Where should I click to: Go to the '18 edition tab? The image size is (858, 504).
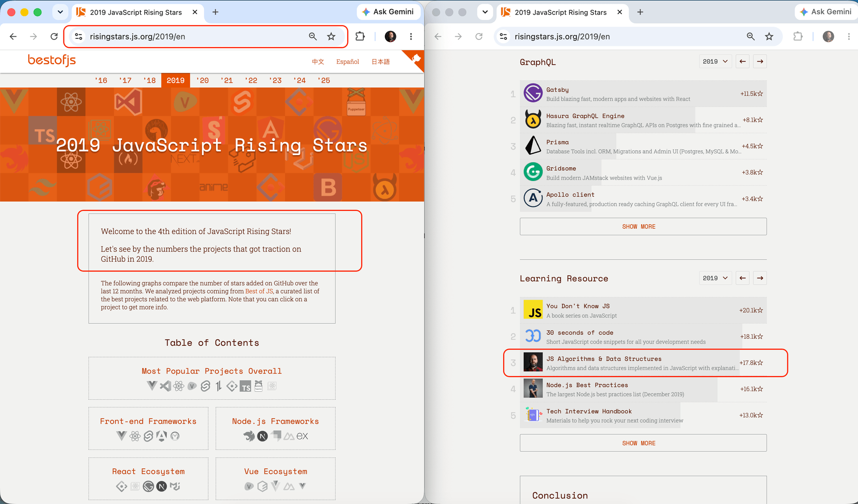point(149,80)
